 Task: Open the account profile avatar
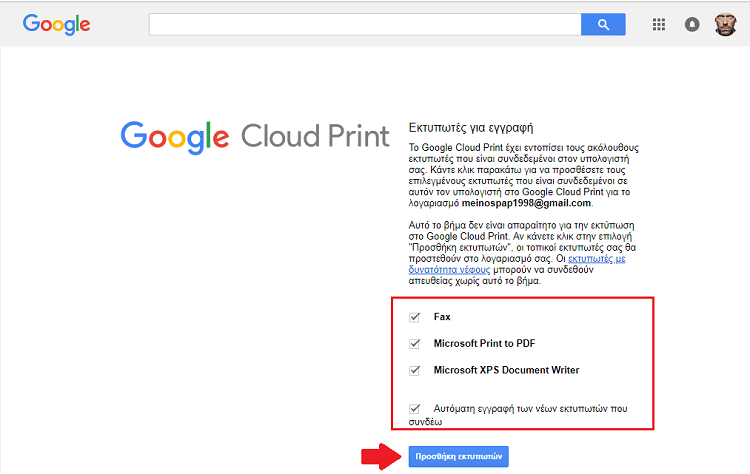(725, 24)
